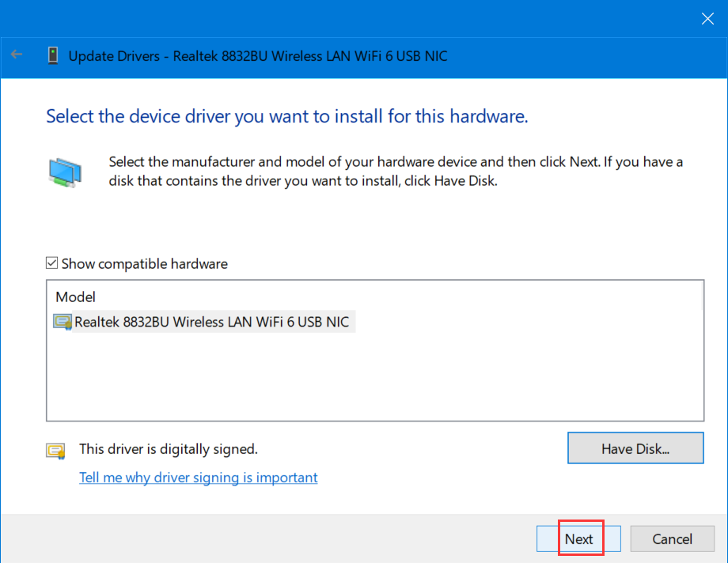Click the device icon beside Update Drivers title
Image resolution: width=728 pixels, height=563 pixels.
53,55
